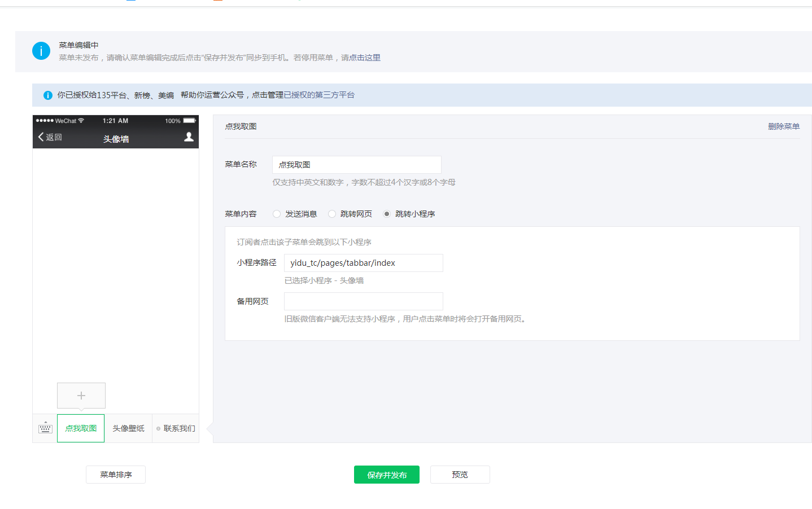This screenshot has height=509, width=812.
Task: Click the large blue info icon beside 菜单编辑中
Action: pyautogui.click(x=41, y=51)
